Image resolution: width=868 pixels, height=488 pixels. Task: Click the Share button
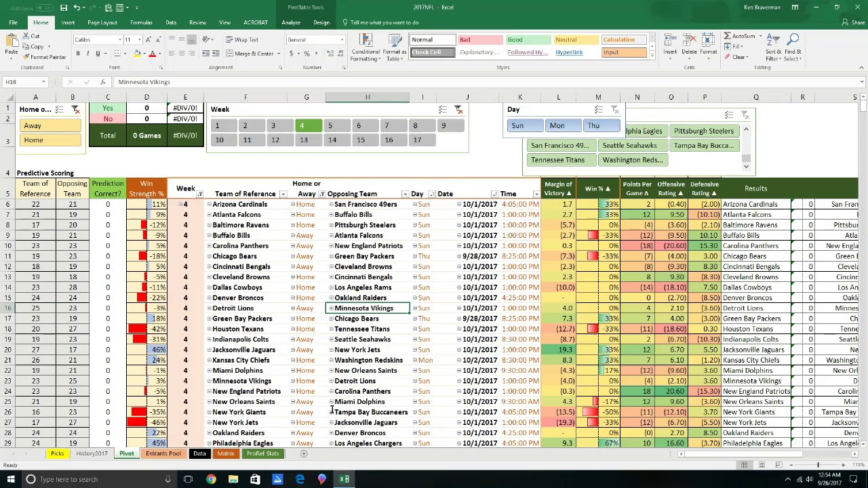click(854, 22)
